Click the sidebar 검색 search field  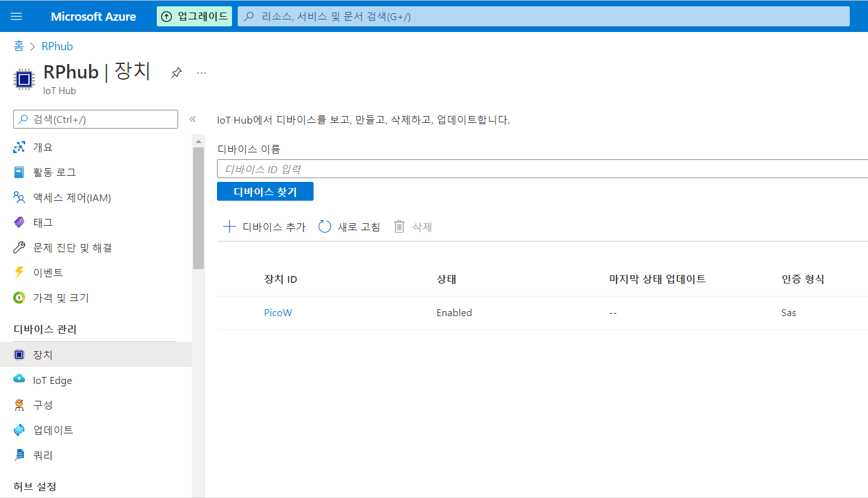tap(96, 119)
